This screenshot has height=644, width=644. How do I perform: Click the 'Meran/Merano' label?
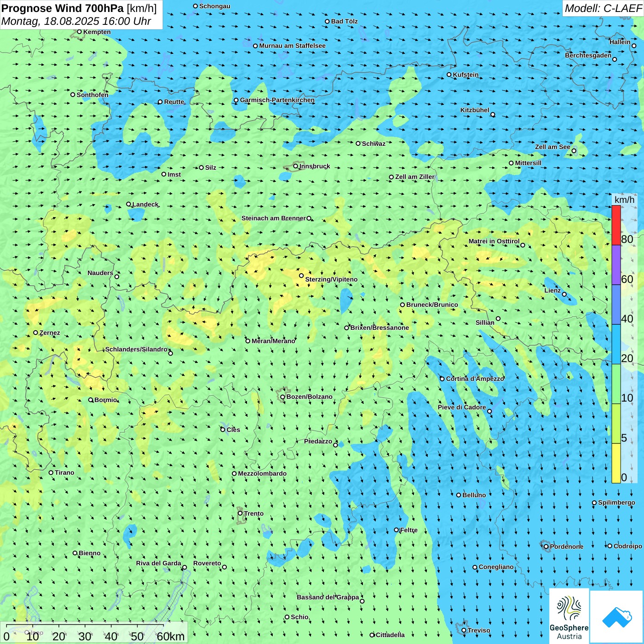tap(274, 341)
